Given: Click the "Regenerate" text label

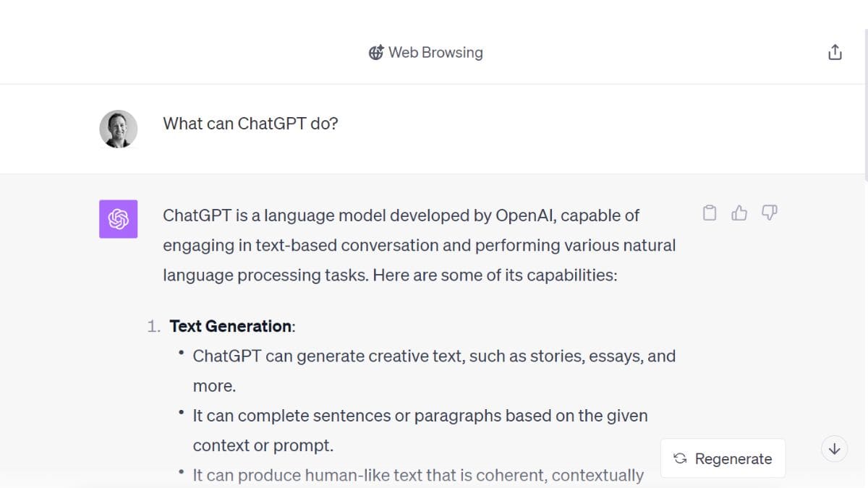Looking at the screenshot, I should (x=732, y=458).
